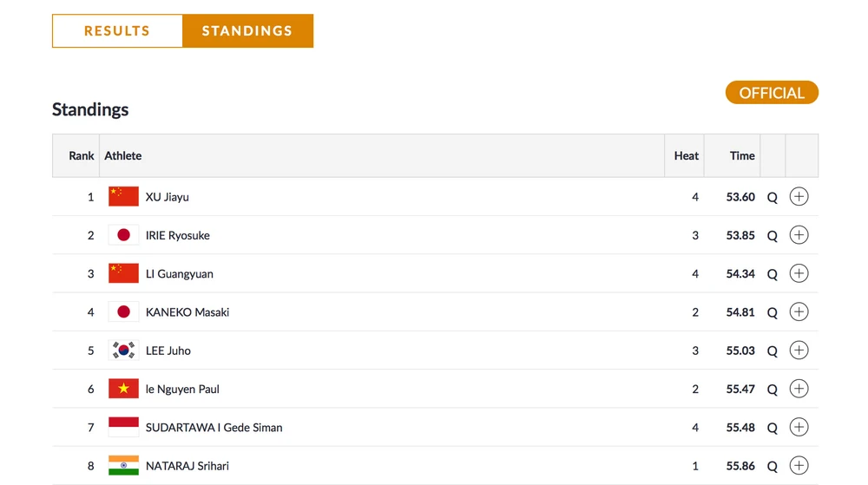Select the Standings tab
The image size is (868, 485).
[247, 31]
